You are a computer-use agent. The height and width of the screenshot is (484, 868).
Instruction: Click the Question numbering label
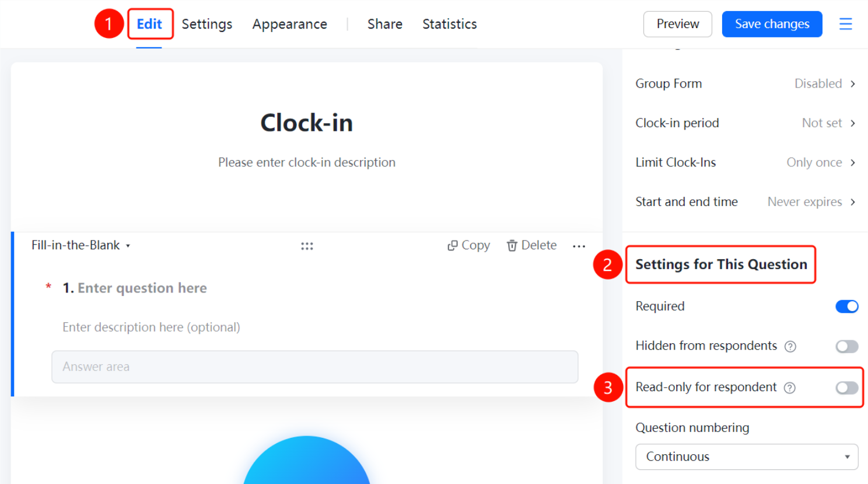click(x=692, y=427)
